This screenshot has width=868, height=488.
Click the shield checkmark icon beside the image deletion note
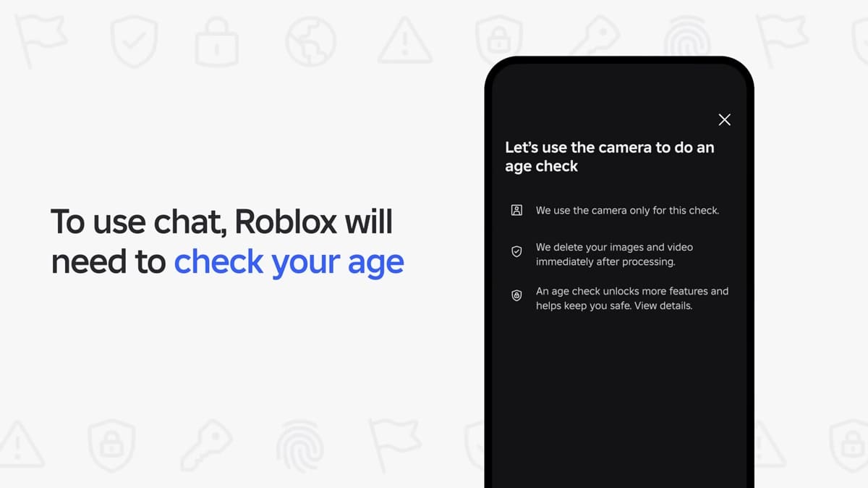tap(516, 252)
